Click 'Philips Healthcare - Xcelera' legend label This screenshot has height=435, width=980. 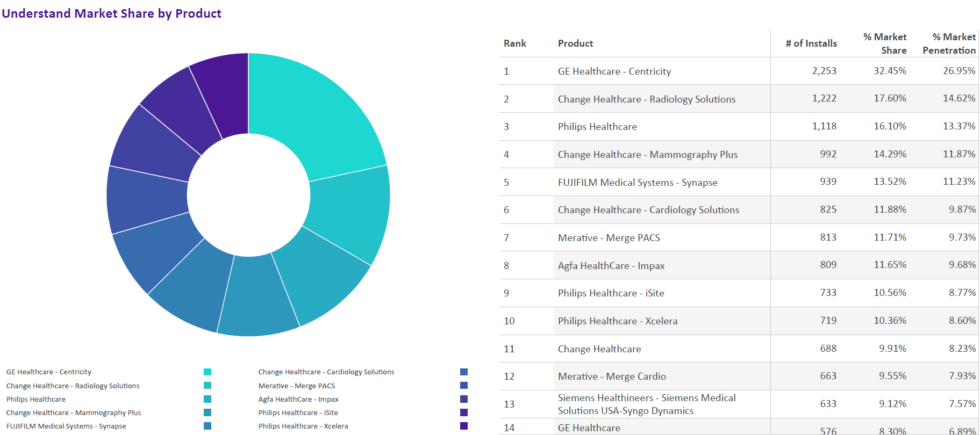[x=303, y=426]
